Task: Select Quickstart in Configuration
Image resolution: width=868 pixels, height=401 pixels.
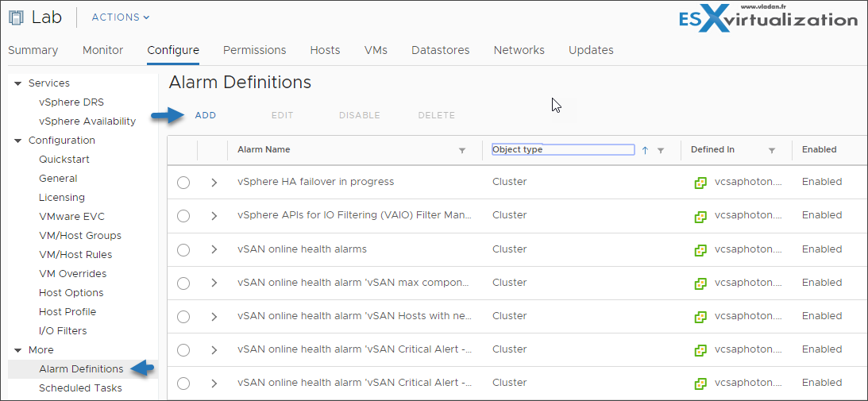Action: (x=64, y=160)
